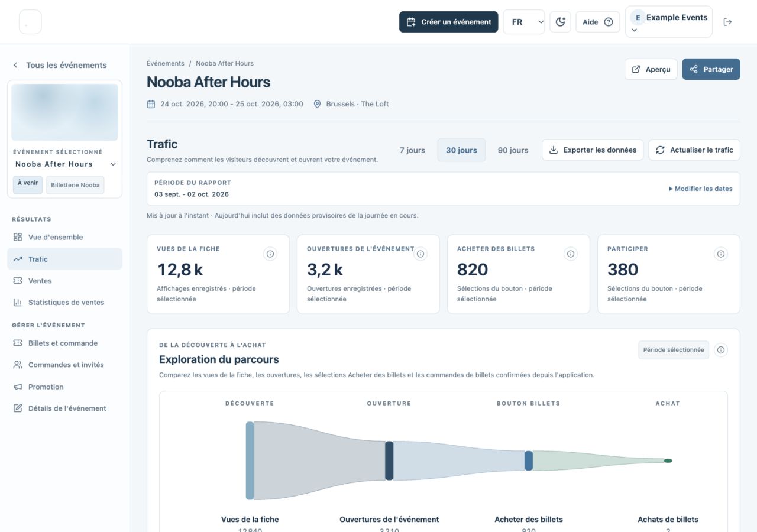757x532 pixels.
Task: Click the Aide help button
Action: coord(598,22)
